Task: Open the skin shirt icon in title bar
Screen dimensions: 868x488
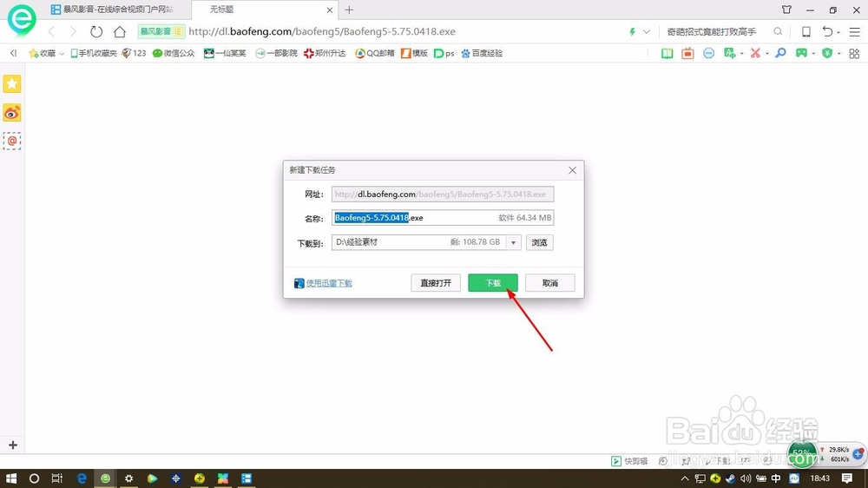Action: point(786,10)
